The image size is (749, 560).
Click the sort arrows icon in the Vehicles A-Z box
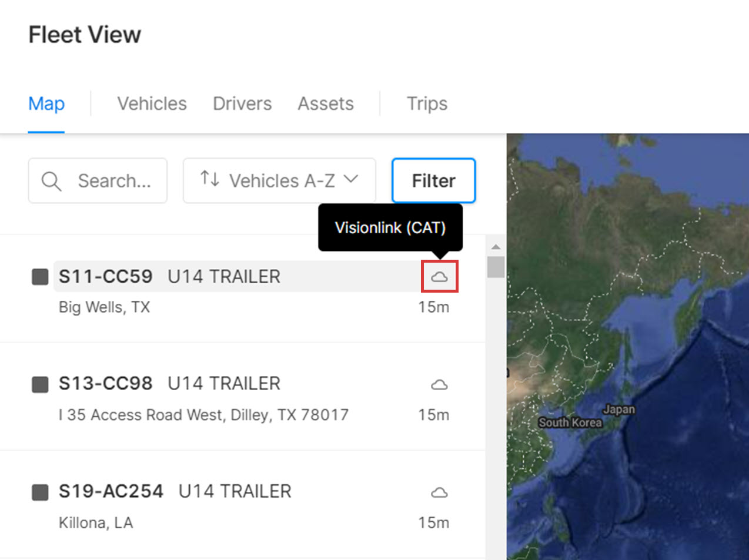click(x=210, y=179)
